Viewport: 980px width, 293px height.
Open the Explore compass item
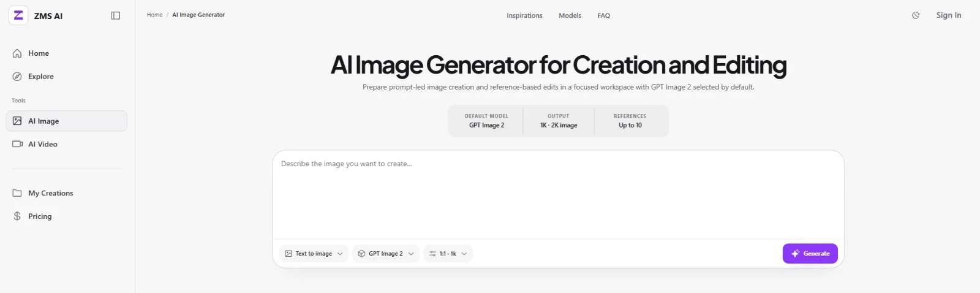(x=67, y=77)
